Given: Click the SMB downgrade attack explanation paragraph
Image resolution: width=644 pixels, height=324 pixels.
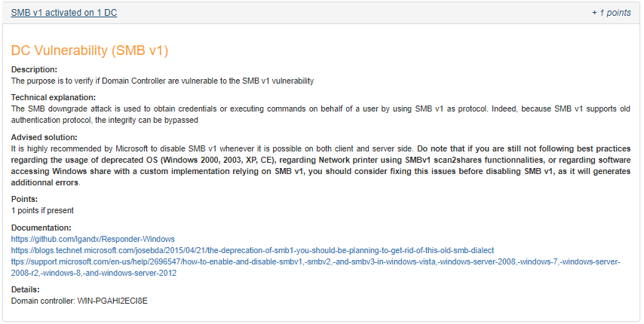Looking at the screenshot, I should pos(320,115).
